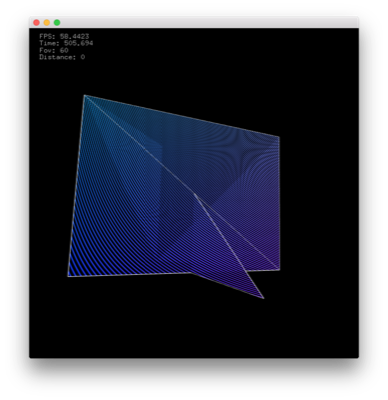
Task: Click the green zoom window button
Action: click(57, 23)
